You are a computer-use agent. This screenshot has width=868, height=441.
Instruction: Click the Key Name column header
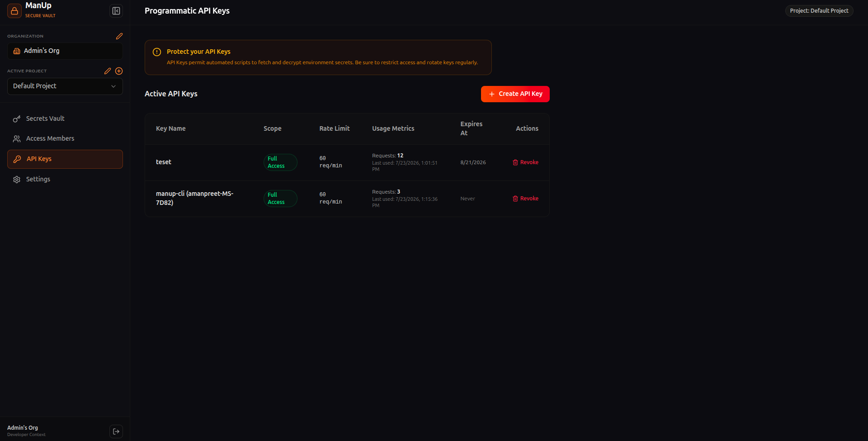[171, 128]
